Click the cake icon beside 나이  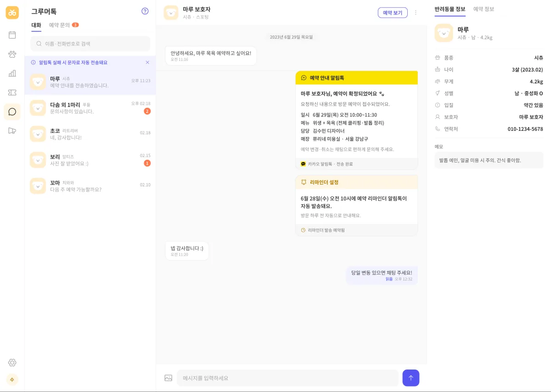tap(438, 70)
